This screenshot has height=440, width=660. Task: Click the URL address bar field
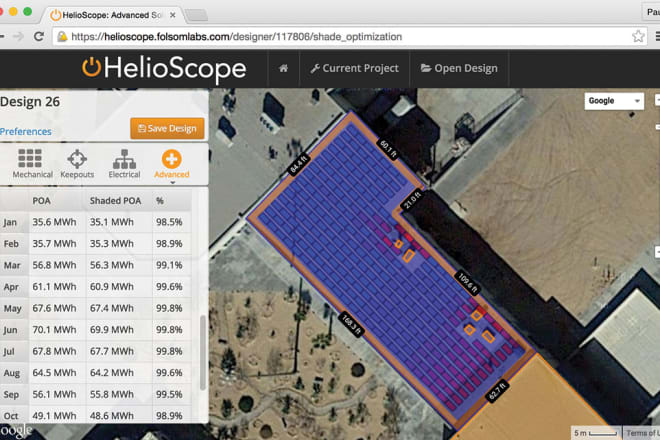tap(349, 37)
